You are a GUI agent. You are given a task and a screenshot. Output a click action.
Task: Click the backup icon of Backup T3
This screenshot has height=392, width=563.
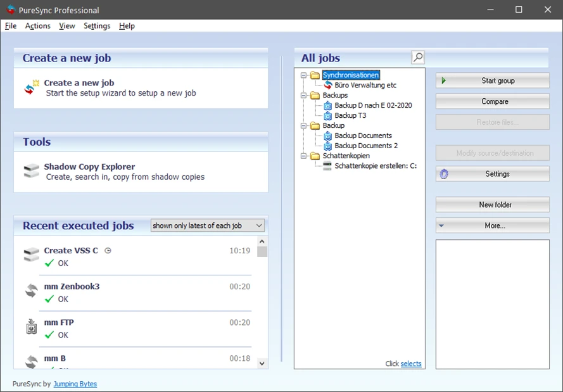pyautogui.click(x=328, y=116)
